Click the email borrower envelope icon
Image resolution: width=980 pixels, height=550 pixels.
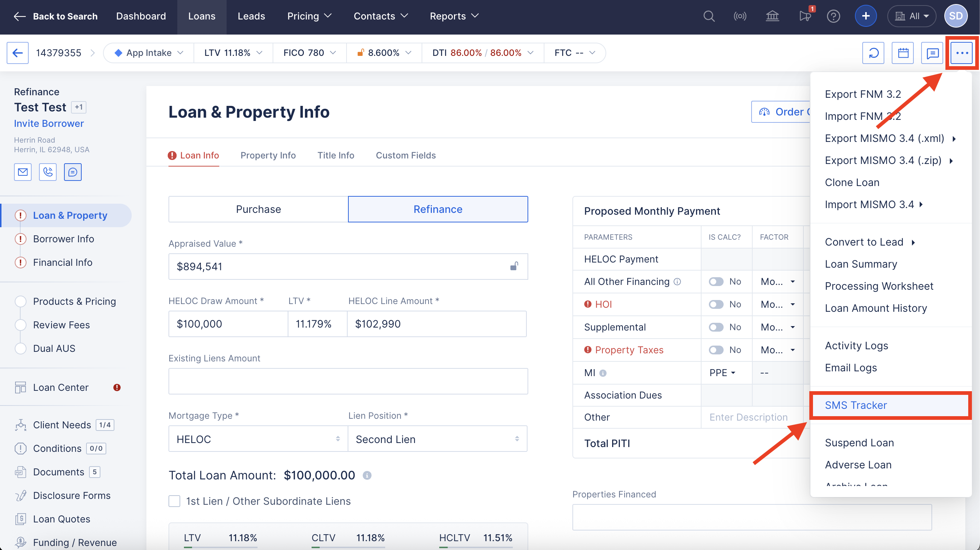[23, 172]
